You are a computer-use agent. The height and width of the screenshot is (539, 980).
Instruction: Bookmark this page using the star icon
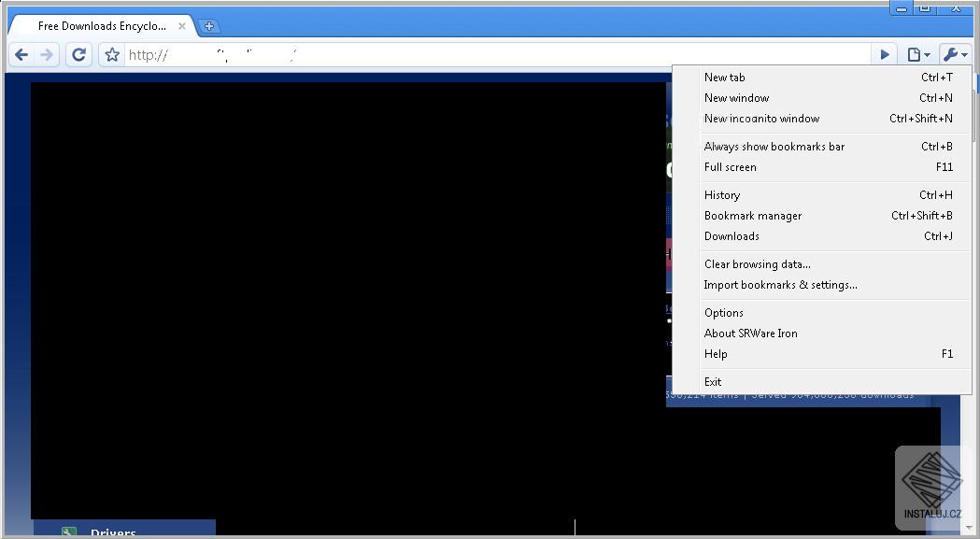pos(110,54)
